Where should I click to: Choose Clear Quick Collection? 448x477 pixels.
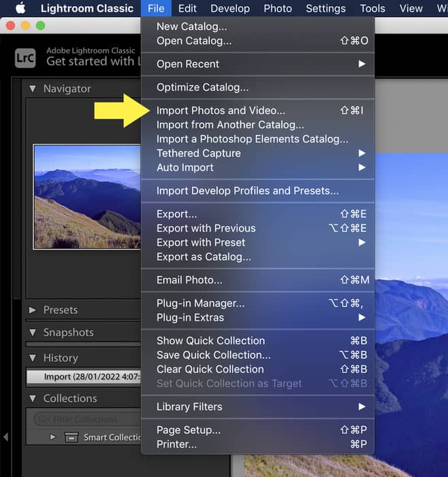(258, 369)
